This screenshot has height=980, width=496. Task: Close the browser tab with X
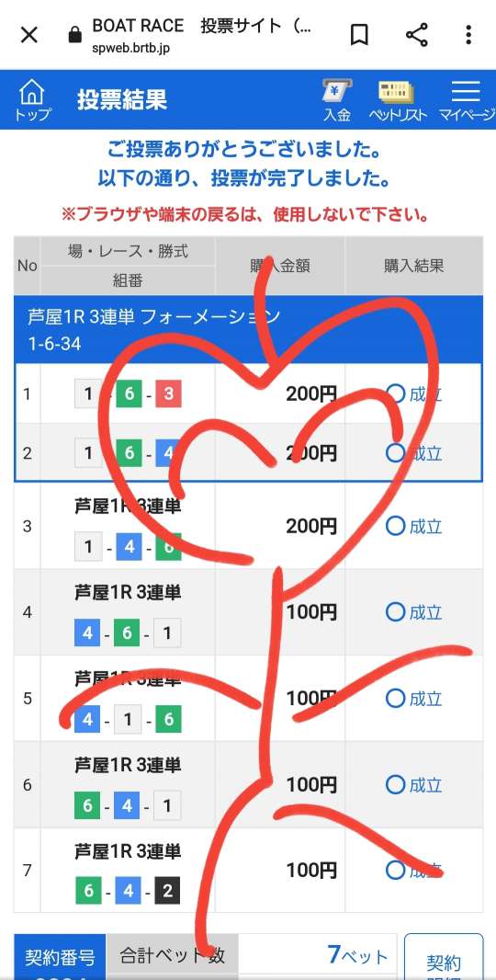28,35
